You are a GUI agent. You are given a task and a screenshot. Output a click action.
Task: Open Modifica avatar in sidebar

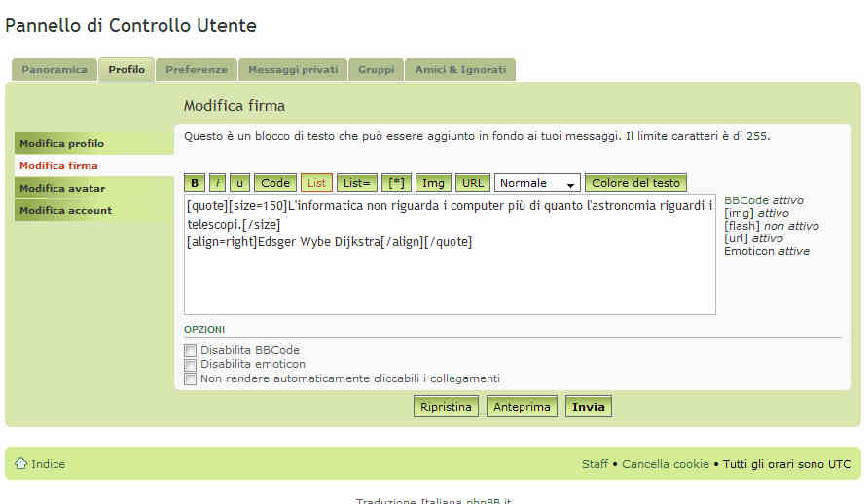tap(94, 188)
